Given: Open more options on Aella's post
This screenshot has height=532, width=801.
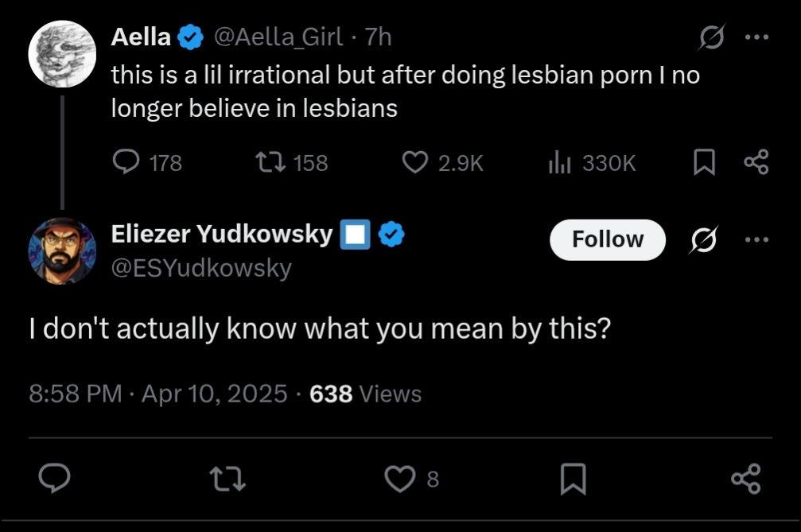Looking at the screenshot, I should [x=756, y=37].
